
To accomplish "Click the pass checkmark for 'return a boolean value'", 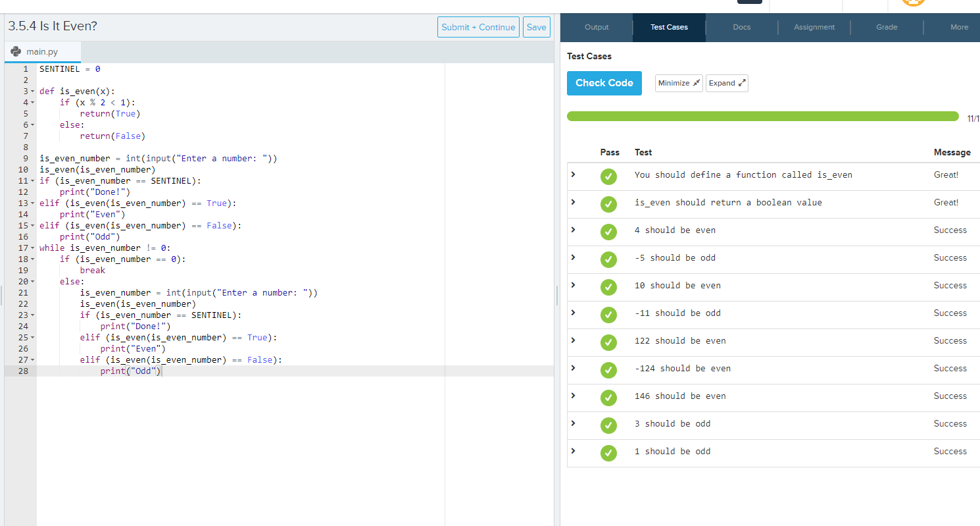I will 609,204.
